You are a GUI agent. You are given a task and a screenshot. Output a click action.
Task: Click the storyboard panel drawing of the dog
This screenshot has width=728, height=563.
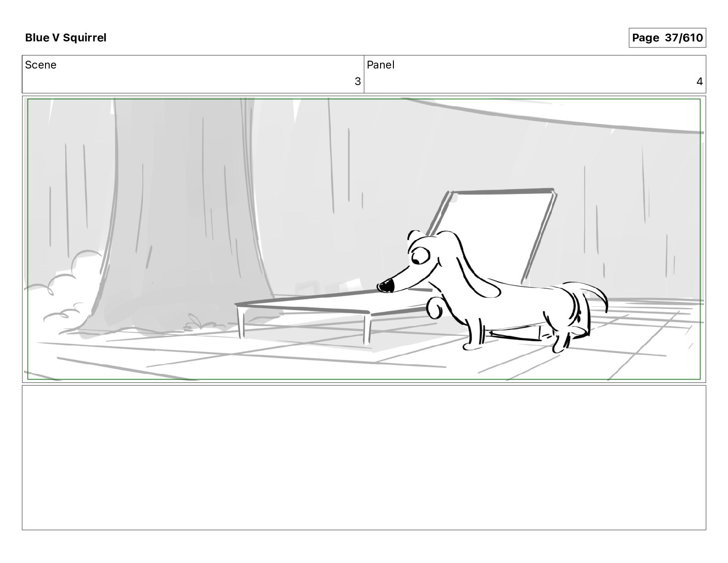364,239
